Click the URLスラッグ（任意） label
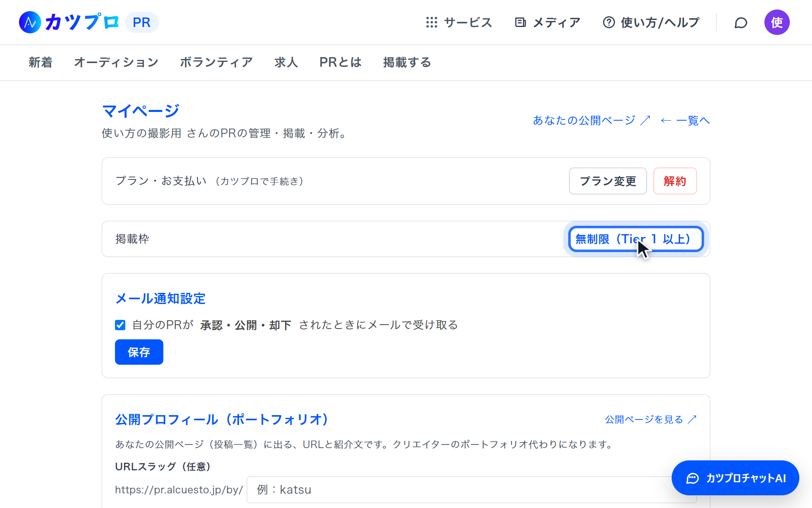The image size is (812, 508). coord(163,466)
